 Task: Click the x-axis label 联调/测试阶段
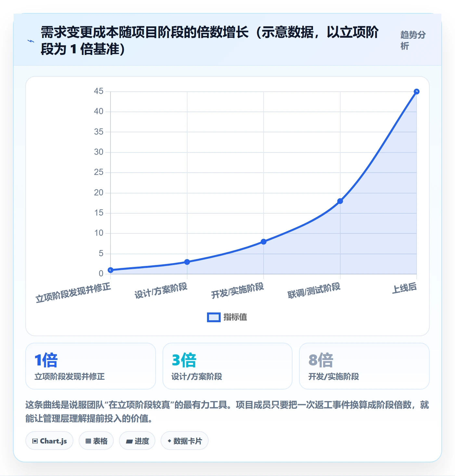[314, 291]
